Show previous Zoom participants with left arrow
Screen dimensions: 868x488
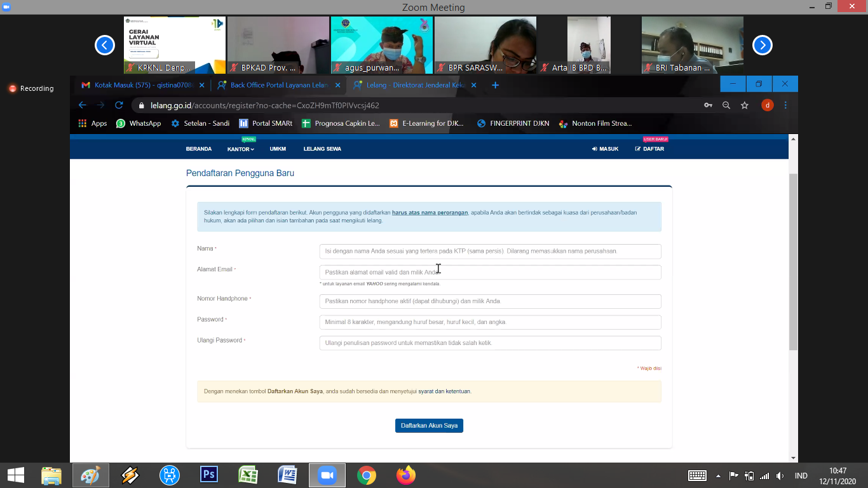point(105,45)
